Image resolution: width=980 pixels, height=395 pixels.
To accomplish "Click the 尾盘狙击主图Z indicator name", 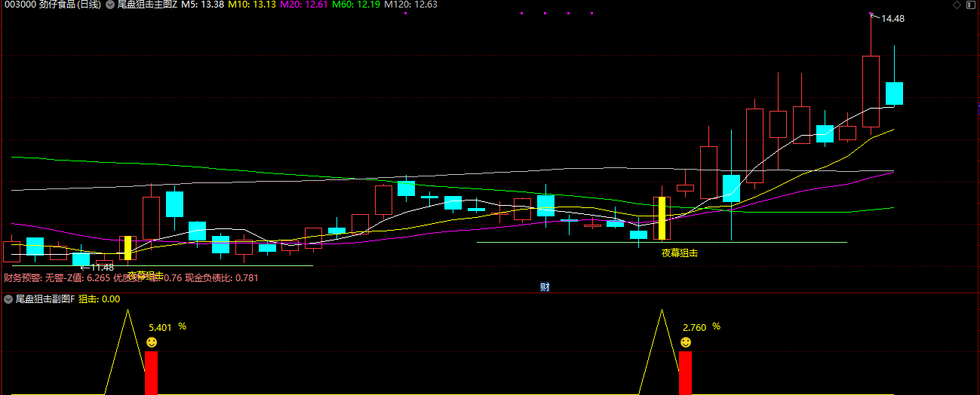I will tap(147, 5).
